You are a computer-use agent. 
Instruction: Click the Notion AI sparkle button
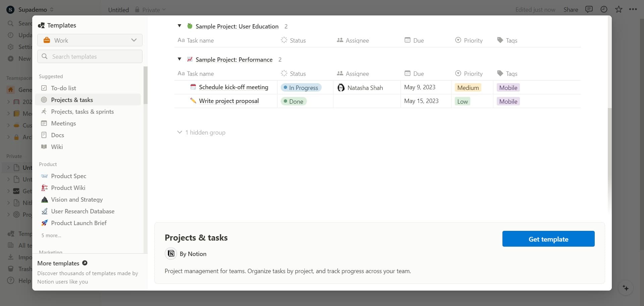point(626,288)
